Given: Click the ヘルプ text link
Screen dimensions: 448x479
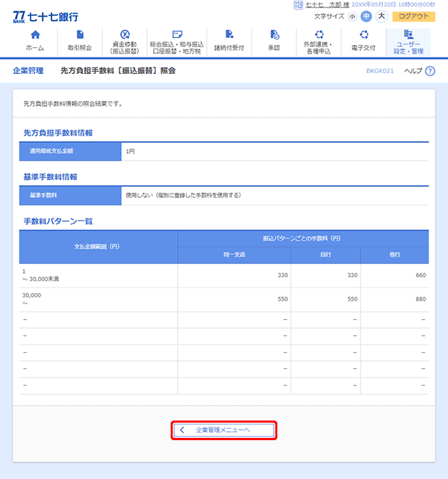Looking at the screenshot, I should pos(412,71).
